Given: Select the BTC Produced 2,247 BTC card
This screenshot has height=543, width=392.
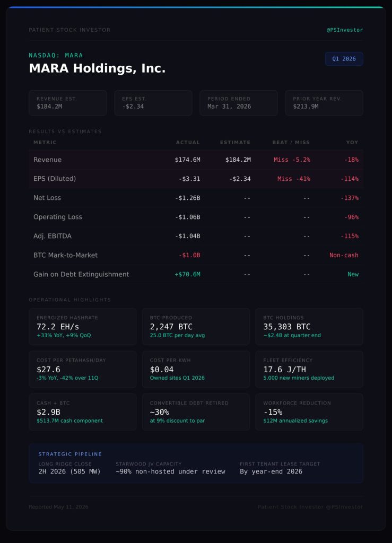Looking at the screenshot, I should pos(196,327).
